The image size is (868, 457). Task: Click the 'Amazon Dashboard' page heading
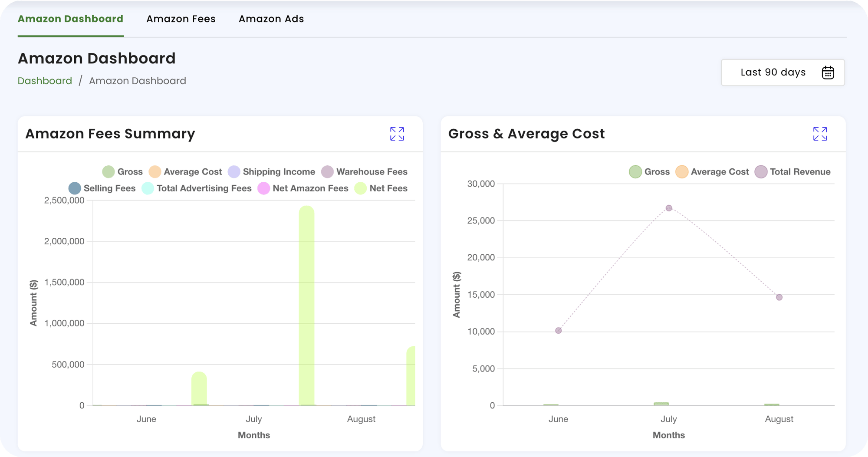pos(97,58)
